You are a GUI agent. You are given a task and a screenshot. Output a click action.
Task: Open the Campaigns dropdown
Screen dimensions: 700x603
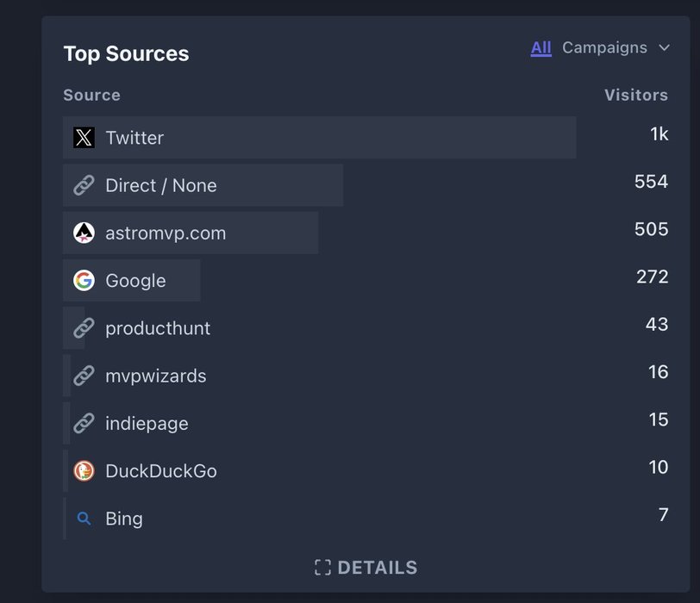tap(604, 48)
